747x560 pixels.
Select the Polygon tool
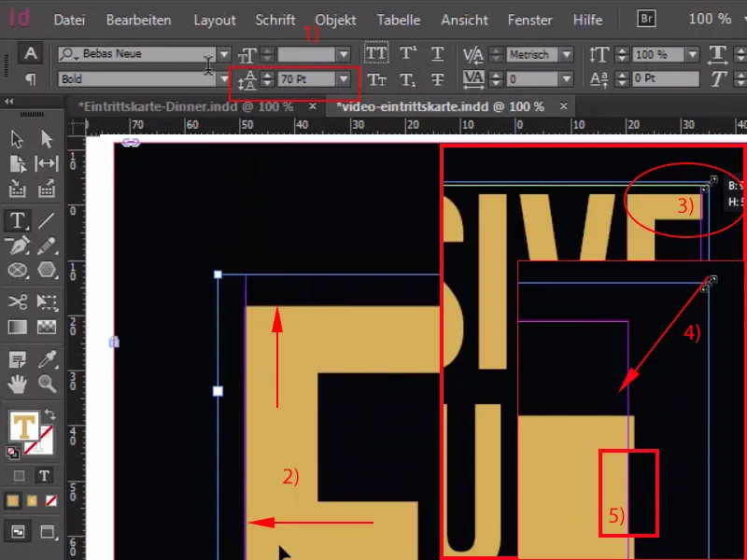[47, 271]
